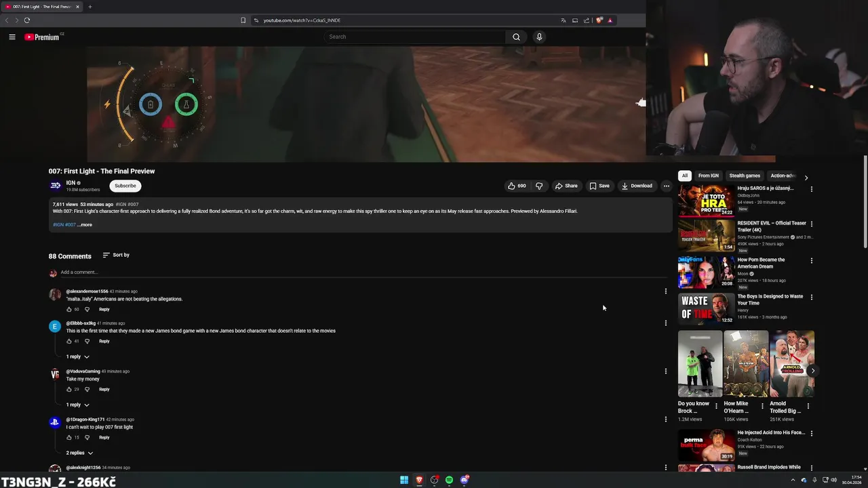Open options for 'How Mike O'Hearn' Short
Image resolution: width=868 pixels, height=488 pixels.
(762, 407)
